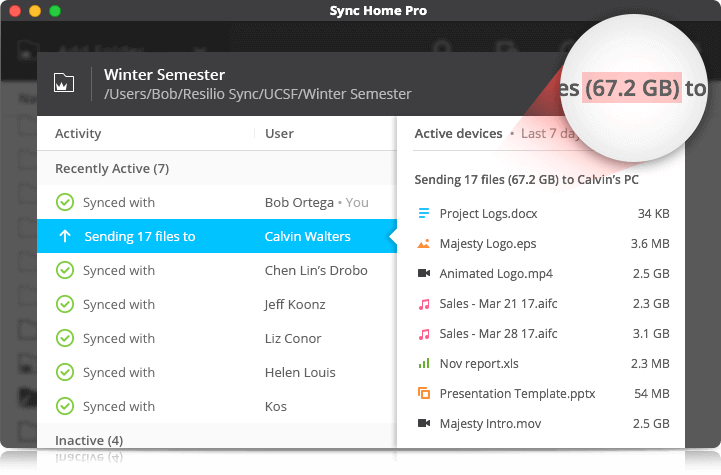Image resolution: width=721 pixels, height=475 pixels.
Task: Switch to the Active devices tab
Action: pos(458,134)
